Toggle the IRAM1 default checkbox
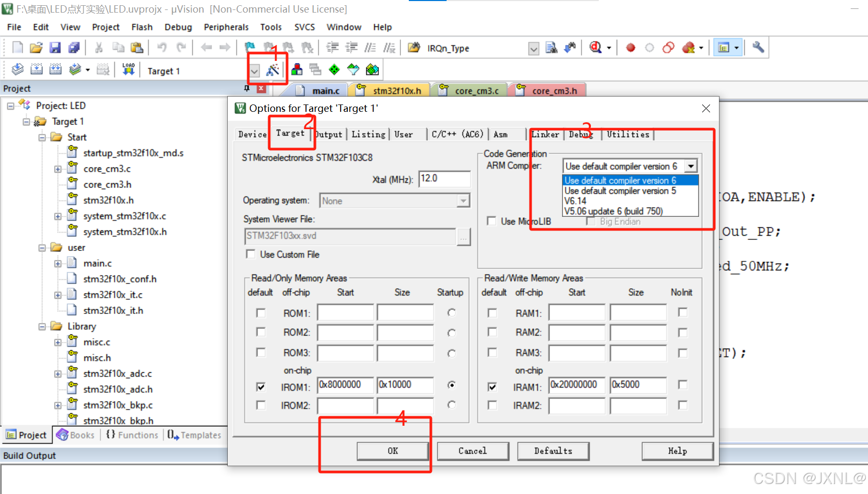Screen dimensions: 868x494 click(492, 386)
